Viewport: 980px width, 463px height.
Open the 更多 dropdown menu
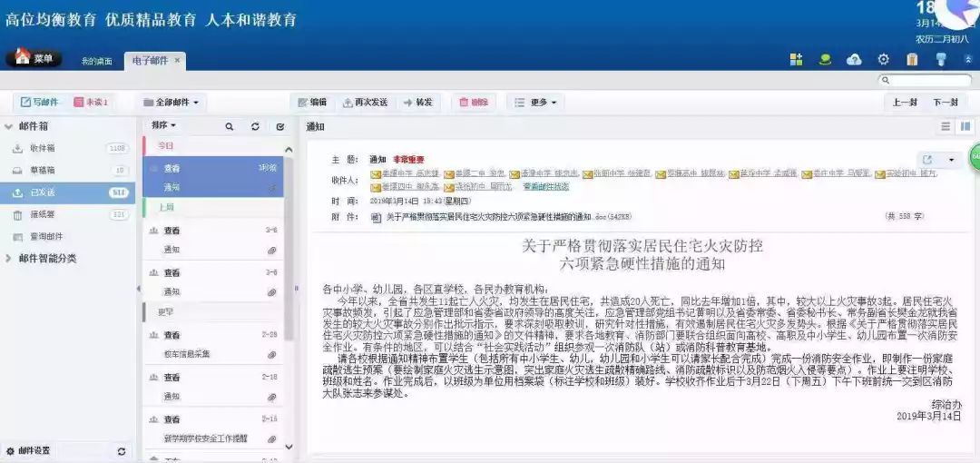535,102
